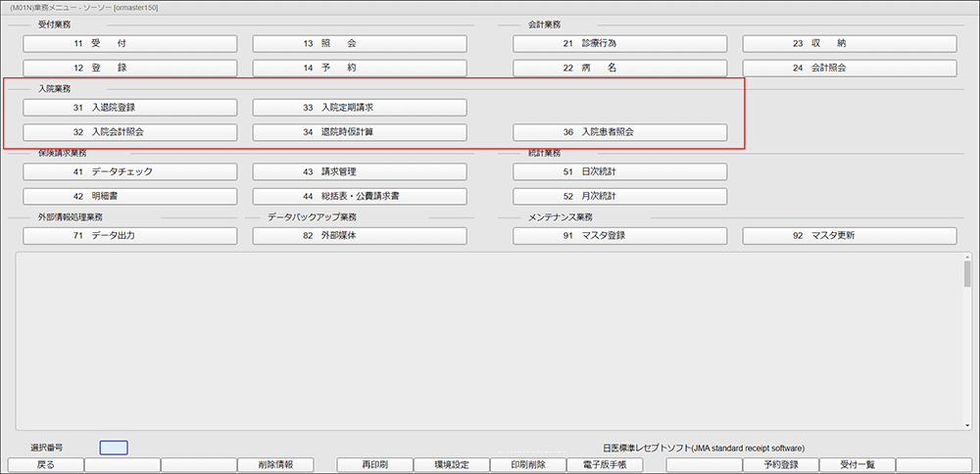
Task: Click 23 収納 payment button
Action: 850,44
